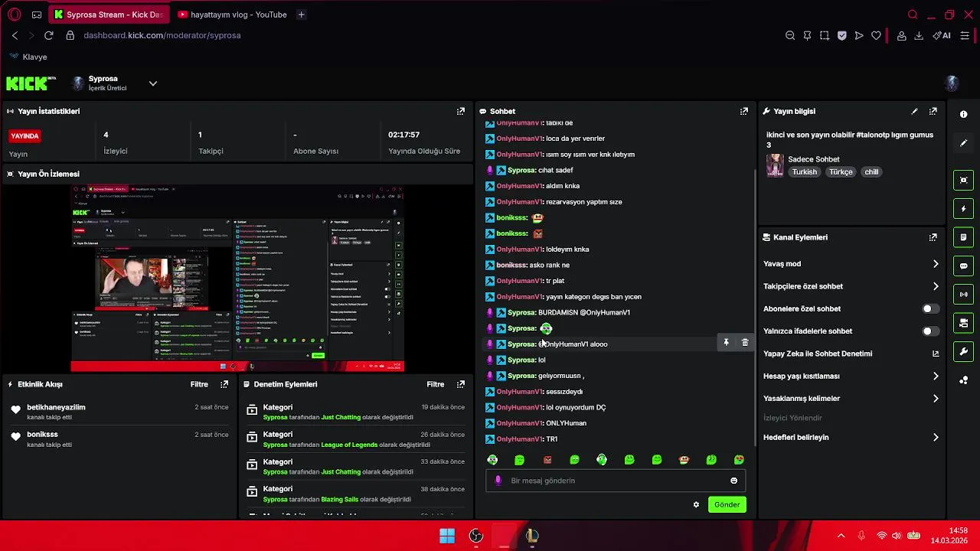Screen dimensions: 980x551
Task: Click the browser AI assistant icon
Action: coord(942,35)
